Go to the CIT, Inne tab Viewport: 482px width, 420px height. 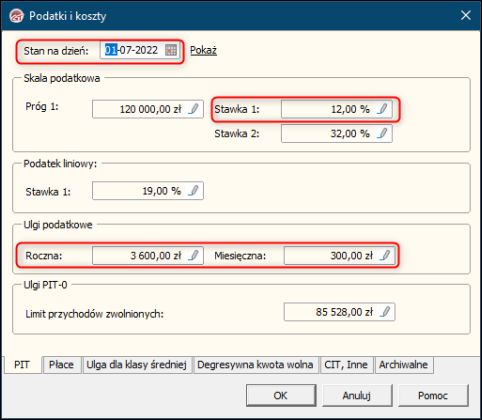[346, 365]
